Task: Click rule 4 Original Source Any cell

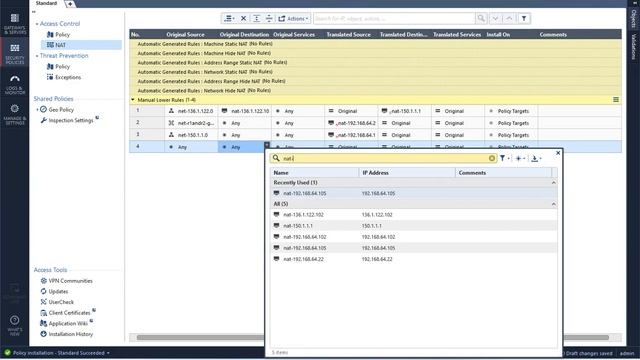Action: (x=191, y=147)
